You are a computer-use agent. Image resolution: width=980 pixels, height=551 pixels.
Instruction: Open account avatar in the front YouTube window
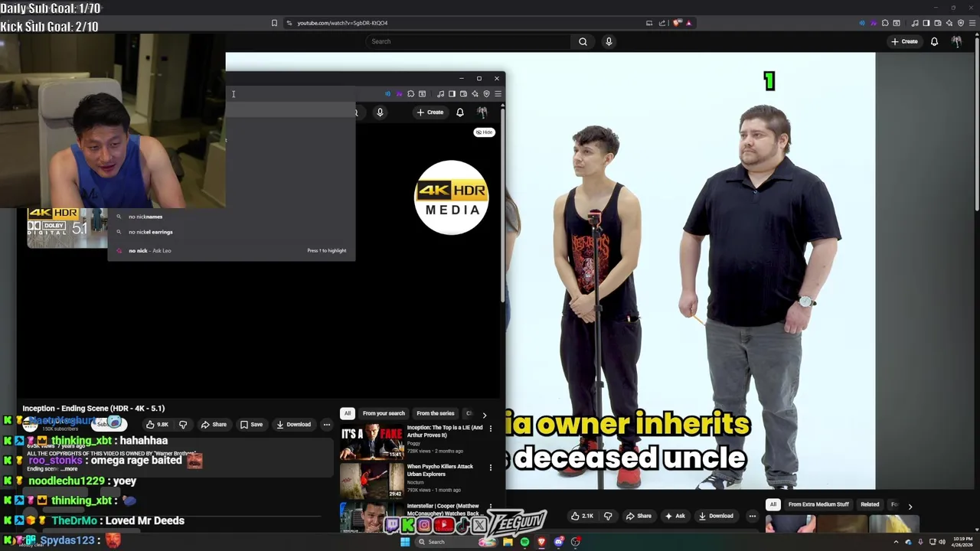point(482,112)
